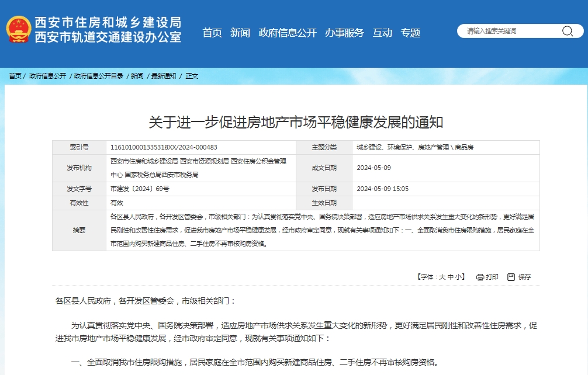Click the 打印 text link

click(492, 277)
